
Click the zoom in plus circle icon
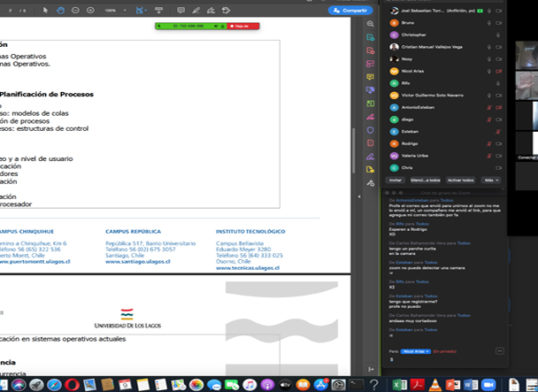pos(91,10)
